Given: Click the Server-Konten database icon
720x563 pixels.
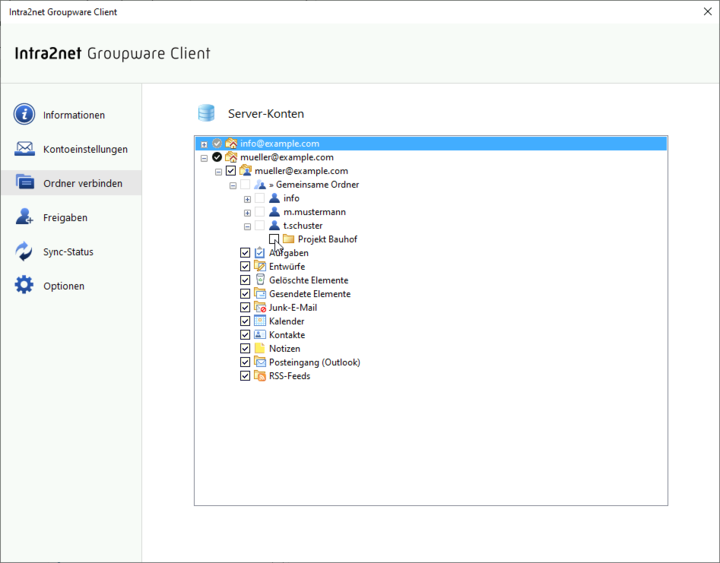Looking at the screenshot, I should [206, 113].
